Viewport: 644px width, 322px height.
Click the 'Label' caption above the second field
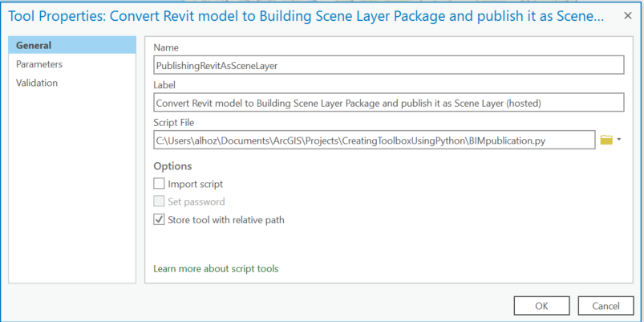[164, 84]
